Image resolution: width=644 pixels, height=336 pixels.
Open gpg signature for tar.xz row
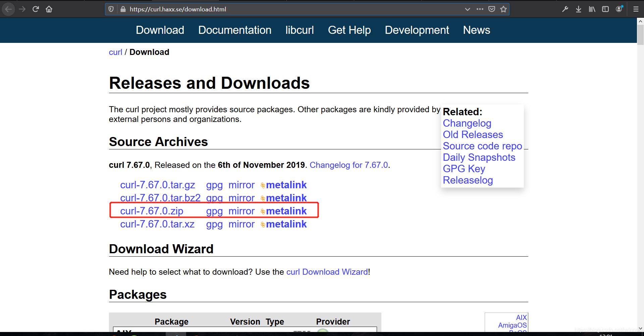pyautogui.click(x=214, y=224)
